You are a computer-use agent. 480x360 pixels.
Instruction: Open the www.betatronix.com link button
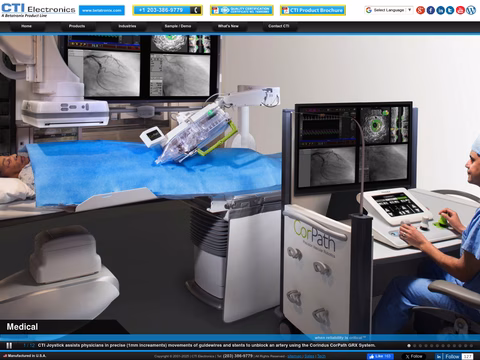click(x=102, y=10)
